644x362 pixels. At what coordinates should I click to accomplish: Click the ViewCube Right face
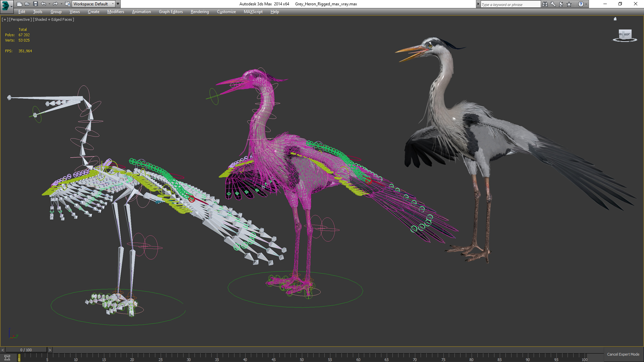[x=626, y=35]
